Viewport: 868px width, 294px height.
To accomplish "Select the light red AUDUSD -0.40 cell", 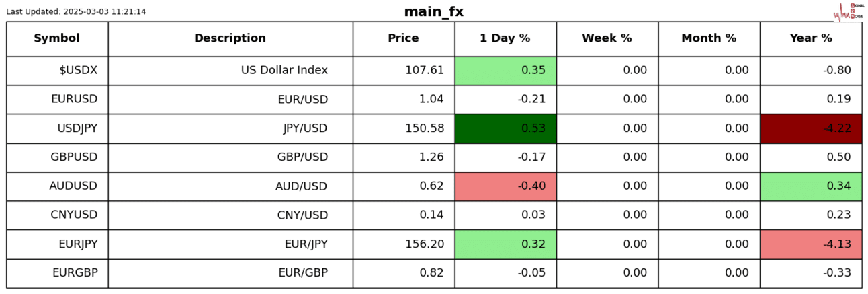I will pos(505,186).
